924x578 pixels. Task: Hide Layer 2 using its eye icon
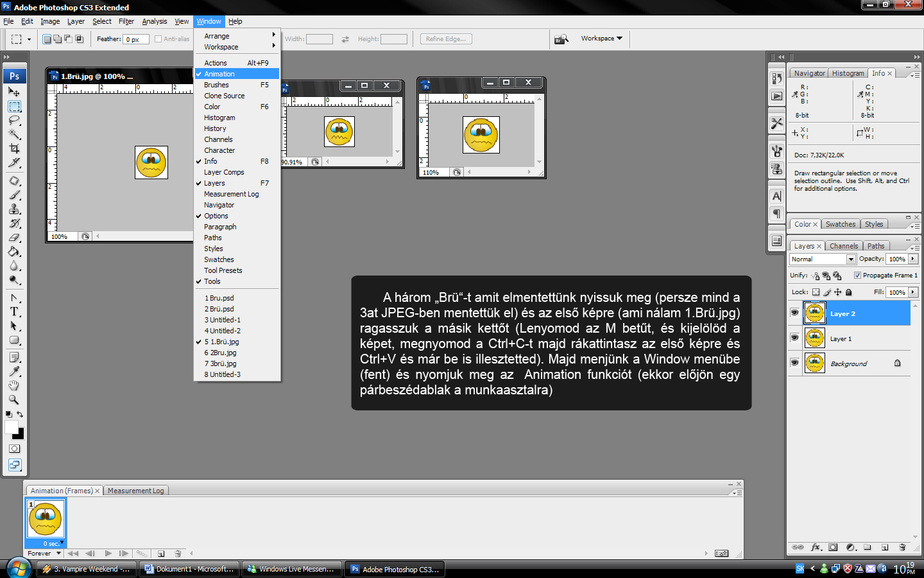point(794,313)
